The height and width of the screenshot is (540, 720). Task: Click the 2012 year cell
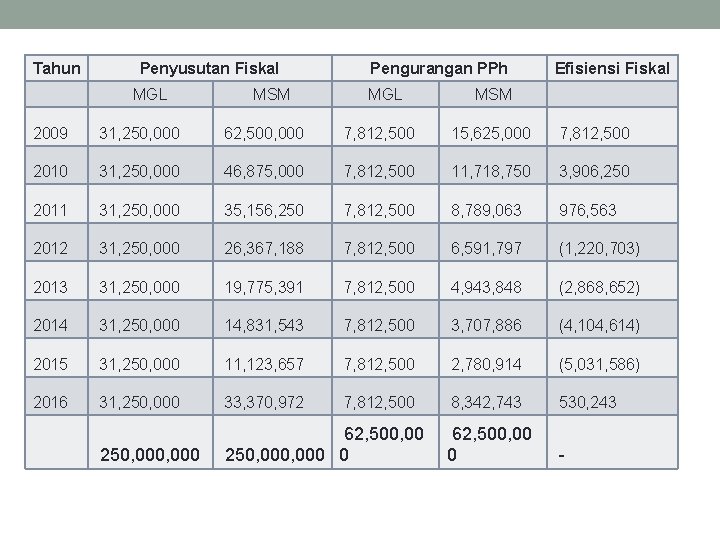click(50, 248)
